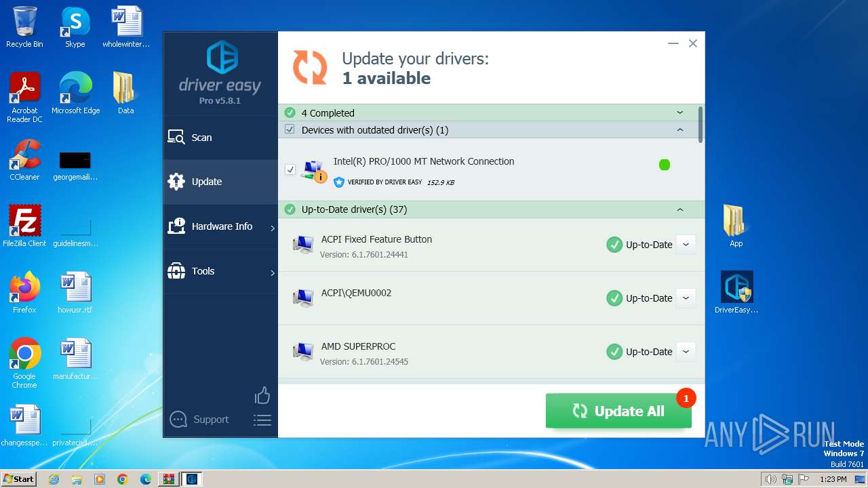Close the Driver Easy window
This screenshot has height=488, width=868.
pos(693,43)
